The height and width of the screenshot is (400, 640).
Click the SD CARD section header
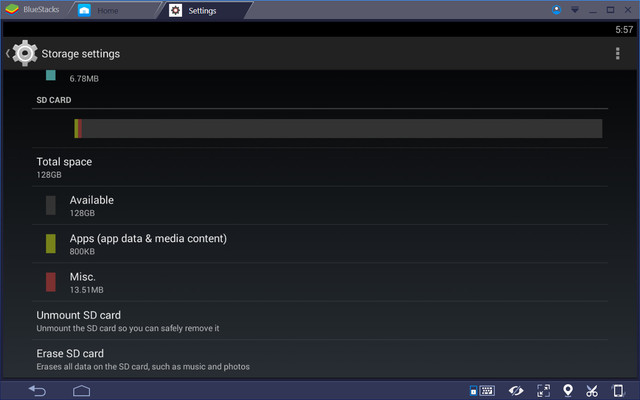(x=53, y=100)
